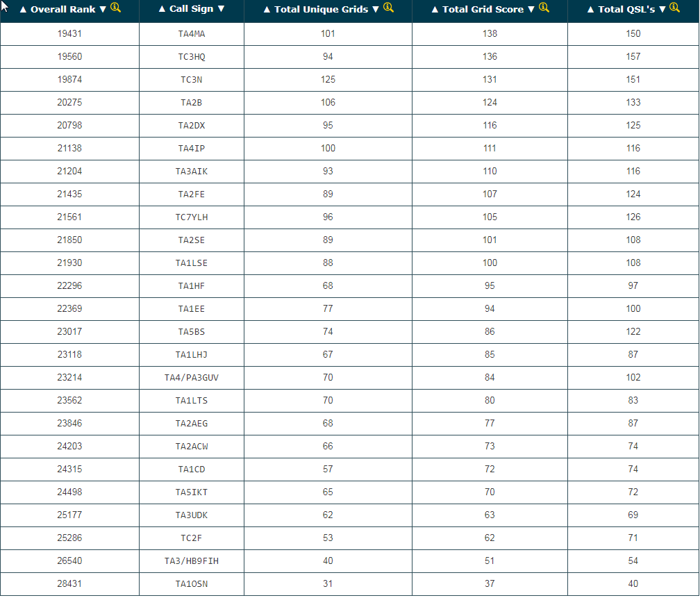This screenshot has width=700, height=598.
Task: Select call sign TC2F
Action: pyautogui.click(x=192, y=538)
